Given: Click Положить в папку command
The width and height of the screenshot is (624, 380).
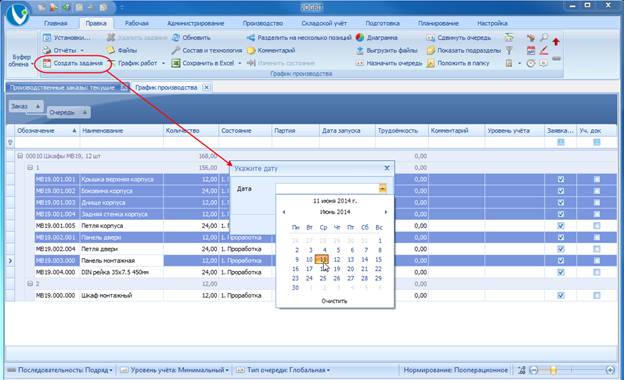Looking at the screenshot, I should click(x=458, y=63).
